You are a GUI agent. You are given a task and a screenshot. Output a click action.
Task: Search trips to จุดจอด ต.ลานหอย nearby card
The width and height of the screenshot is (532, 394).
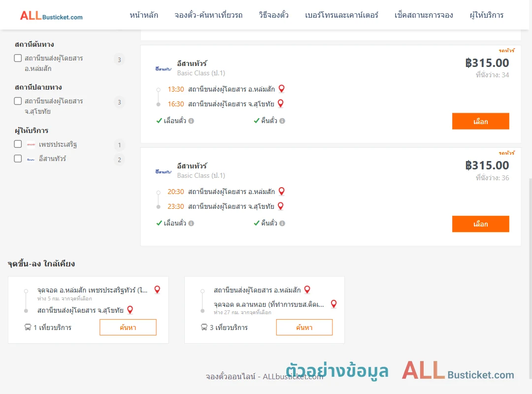click(x=304, y=327)
